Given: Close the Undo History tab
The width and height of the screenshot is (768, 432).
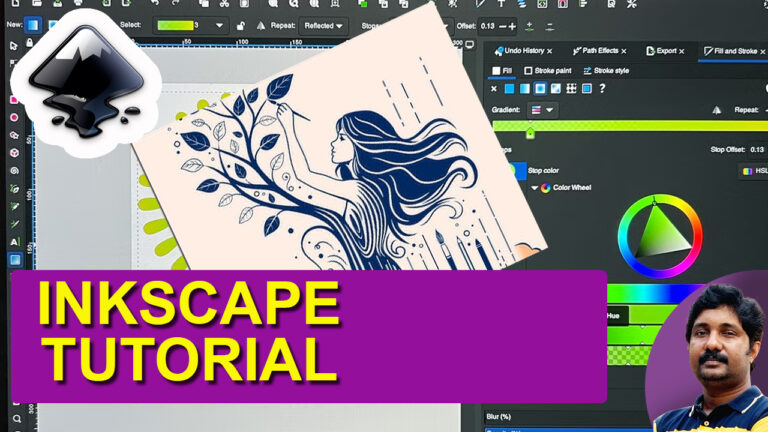Looking at the screenshot, I should click(x=550, y=51).
